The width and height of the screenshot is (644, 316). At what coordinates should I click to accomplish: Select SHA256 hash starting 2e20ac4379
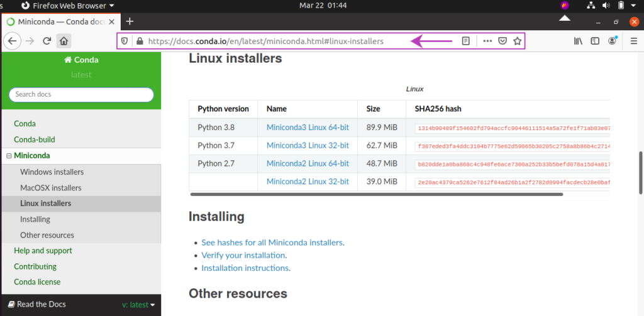pyautogui.click(x=513, y=182)
